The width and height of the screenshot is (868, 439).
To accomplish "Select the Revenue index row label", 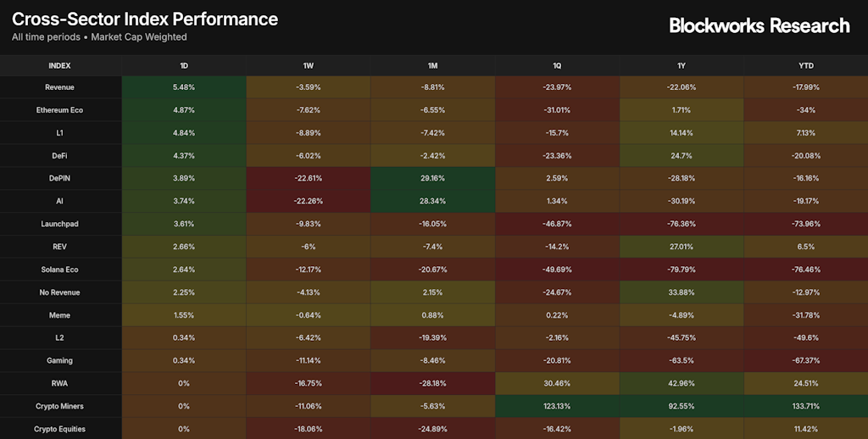I will click(x=59, y=87).
